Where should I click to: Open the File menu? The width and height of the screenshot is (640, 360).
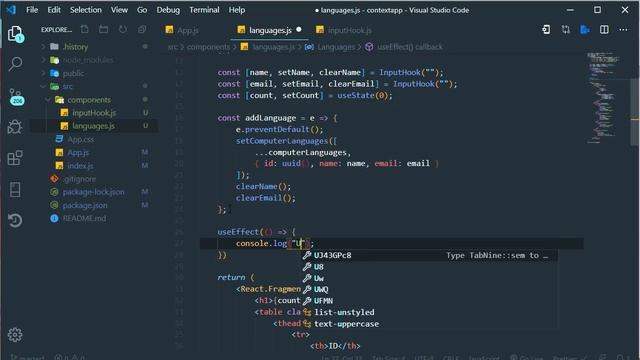tap(32, 10)
